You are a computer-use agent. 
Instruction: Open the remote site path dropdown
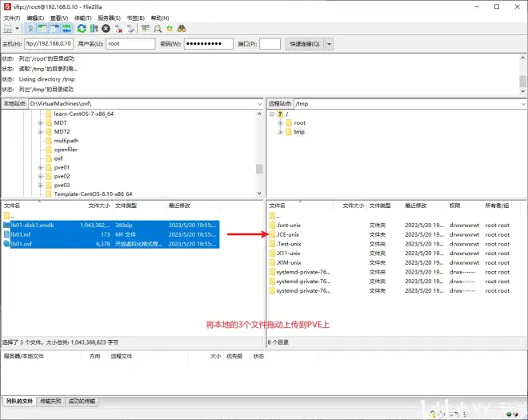coord(523,104)
